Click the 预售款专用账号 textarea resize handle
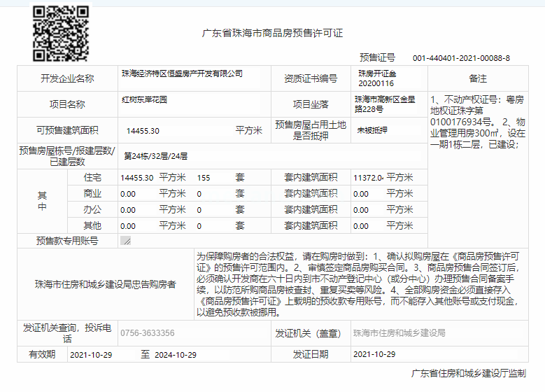Screen dimensions: 545x392 126,241
